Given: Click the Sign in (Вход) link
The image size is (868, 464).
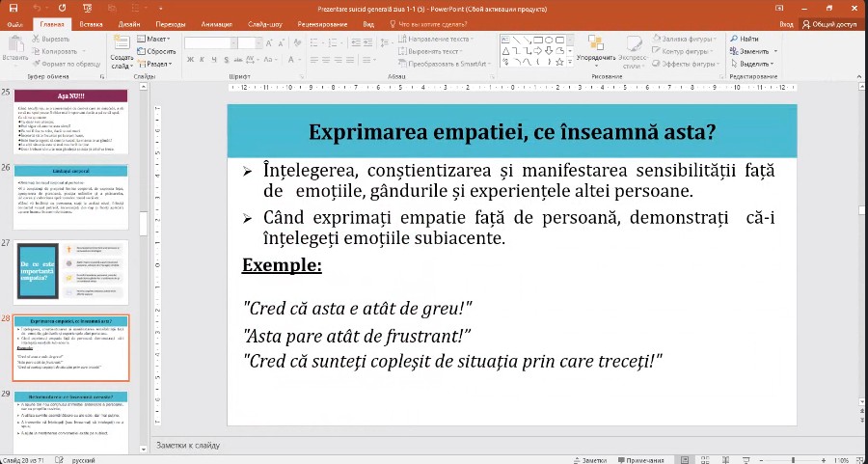Looking at the screenshot, I should click(787, 23).
